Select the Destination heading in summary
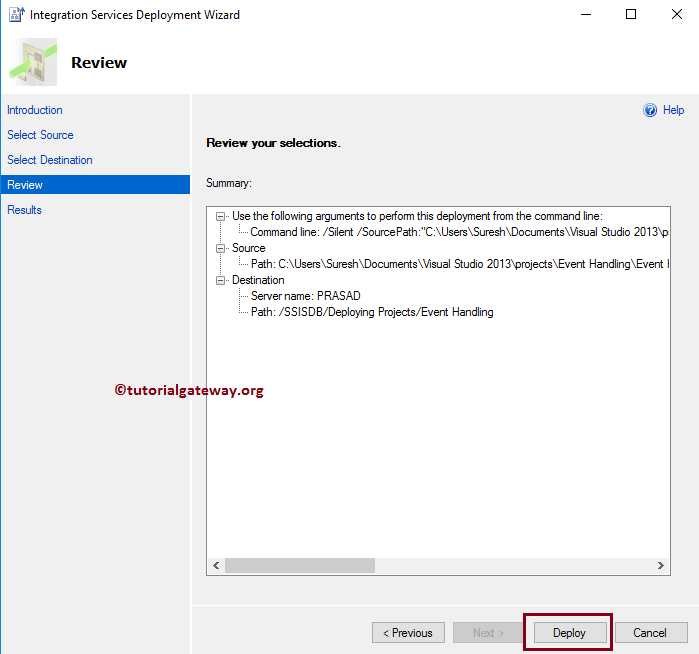Image resolution: width=699 pixels, height=654 pixels. (x=258, y=280)
